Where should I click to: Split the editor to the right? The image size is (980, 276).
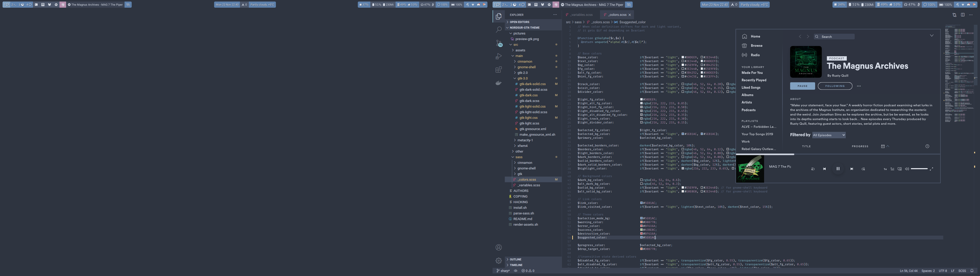point(962,15)
